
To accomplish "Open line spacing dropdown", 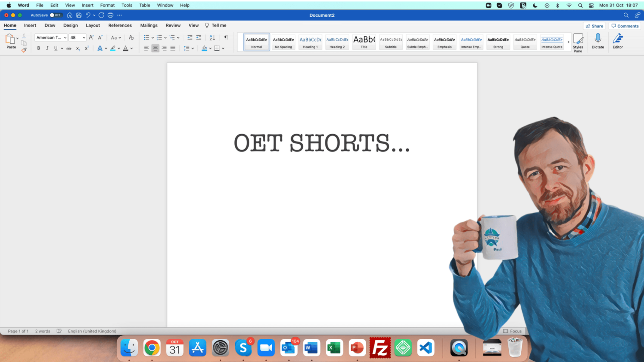I will click(x=189, y=48).
